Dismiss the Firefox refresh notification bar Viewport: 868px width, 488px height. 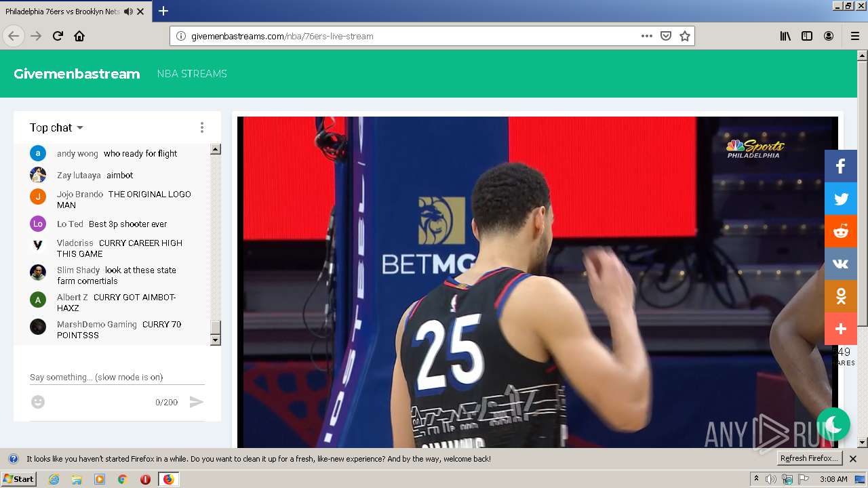tap(853, 459)
